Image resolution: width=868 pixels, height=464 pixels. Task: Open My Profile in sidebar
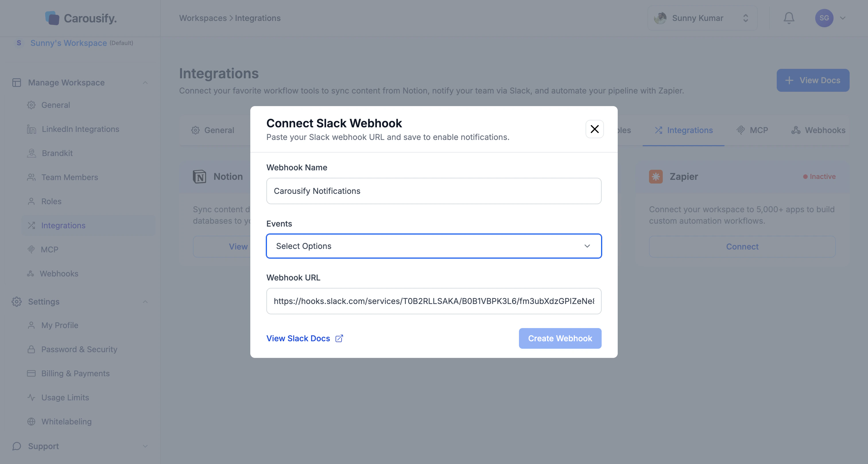60,325
